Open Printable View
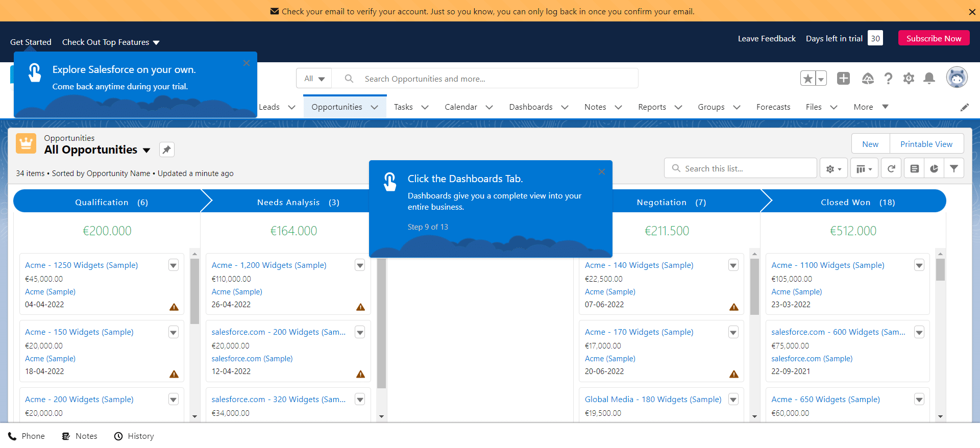This screenshot has width=980, height=448. 926,144
